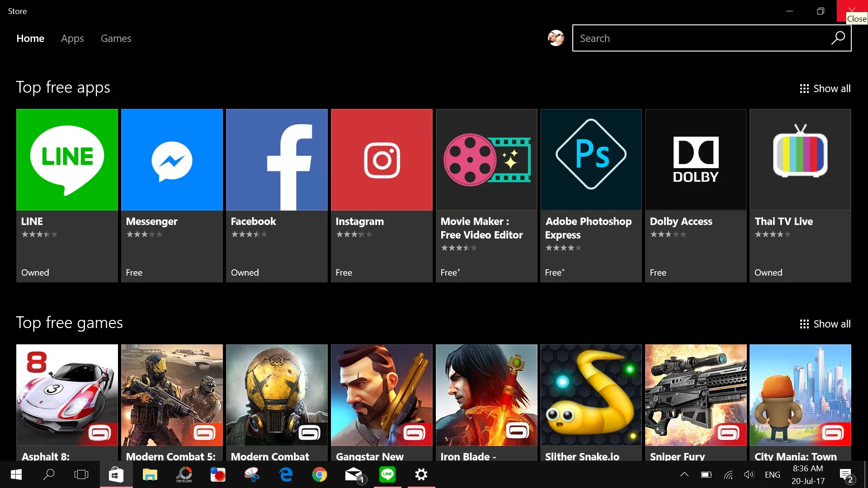
Task: Switch to the Home tab
Action: (30, 38)
